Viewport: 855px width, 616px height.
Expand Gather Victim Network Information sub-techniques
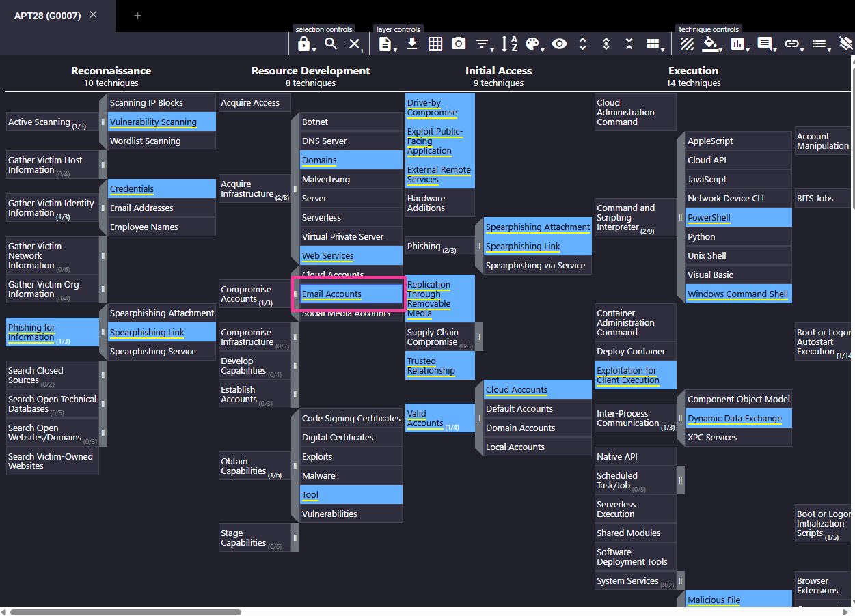[x=103, y=255]
